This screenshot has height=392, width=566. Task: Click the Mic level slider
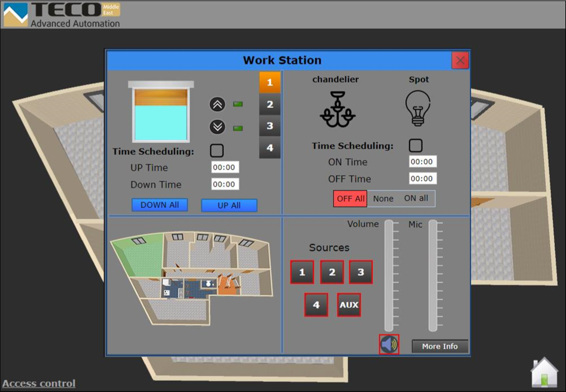[433, 275]
